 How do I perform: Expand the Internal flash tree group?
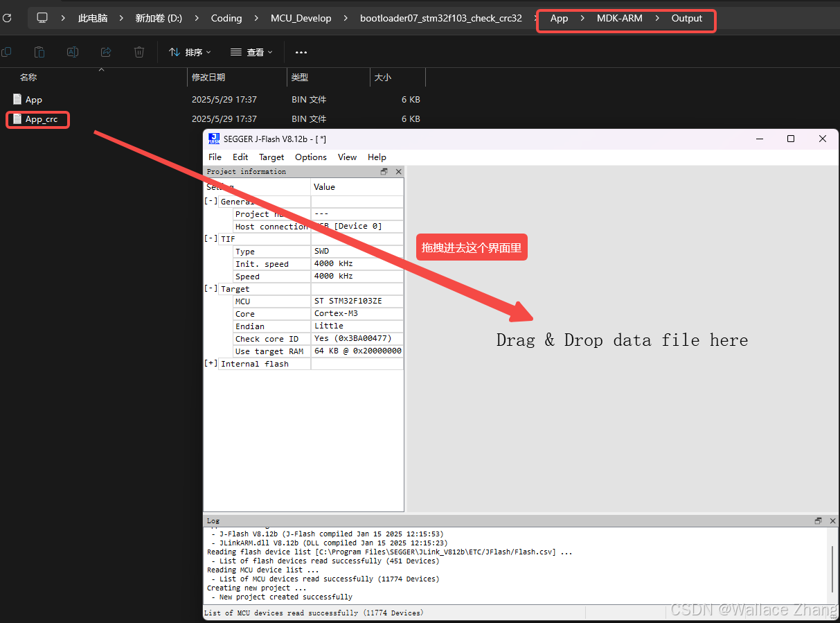pos(211,363)
